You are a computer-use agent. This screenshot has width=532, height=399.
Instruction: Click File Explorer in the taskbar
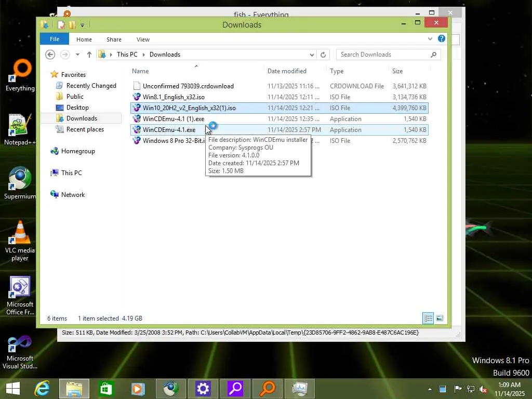point(74,389)
